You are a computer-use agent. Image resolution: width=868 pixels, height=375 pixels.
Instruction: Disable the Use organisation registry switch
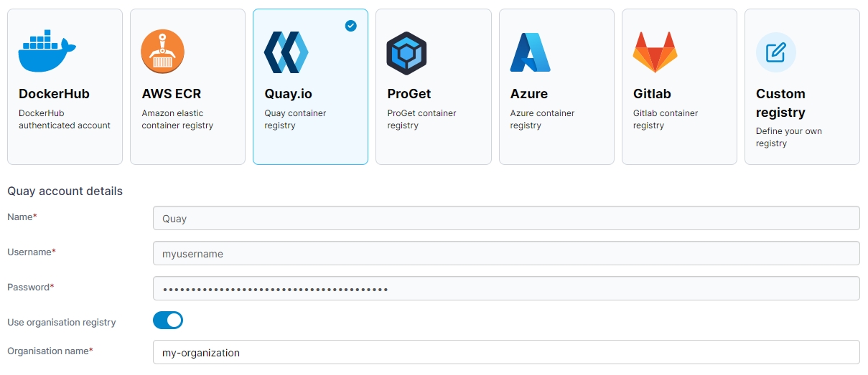[168, 321]
